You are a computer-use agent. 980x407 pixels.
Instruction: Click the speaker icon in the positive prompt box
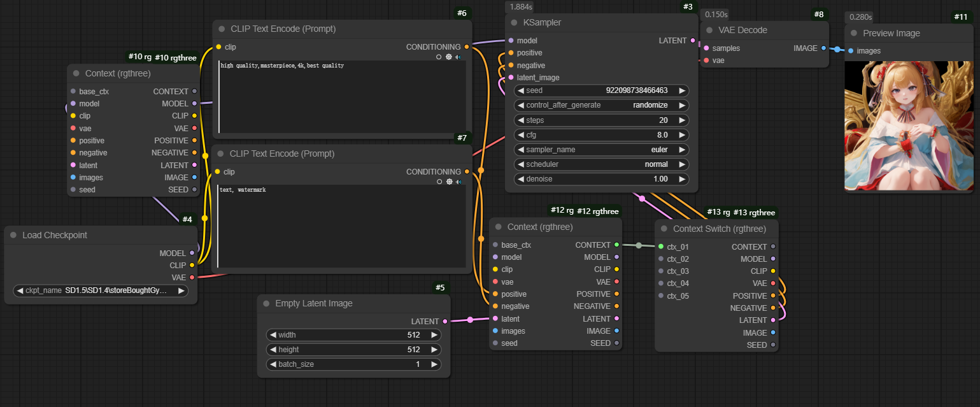(458, 57)
